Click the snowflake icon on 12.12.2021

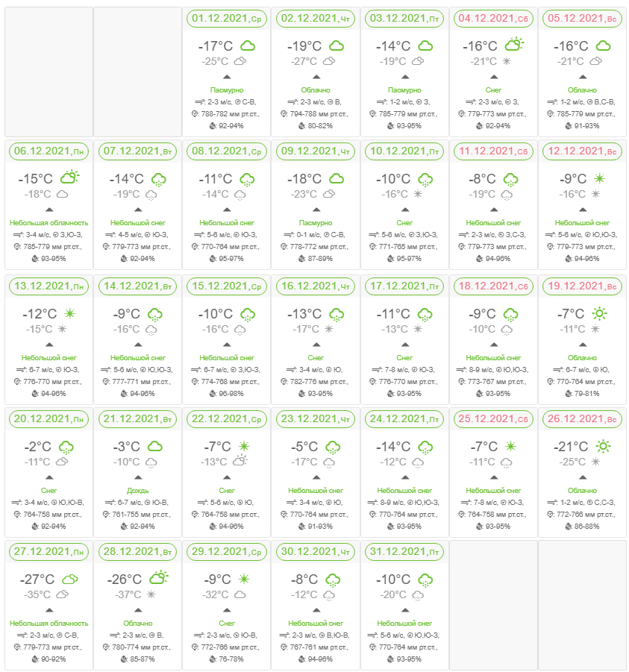click(599, 179)
